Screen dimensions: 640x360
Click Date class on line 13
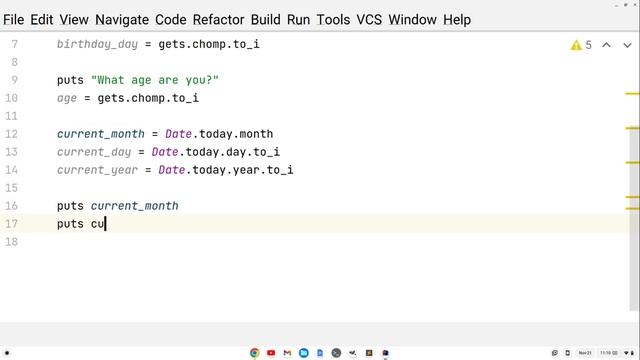[x=165, y=152]
